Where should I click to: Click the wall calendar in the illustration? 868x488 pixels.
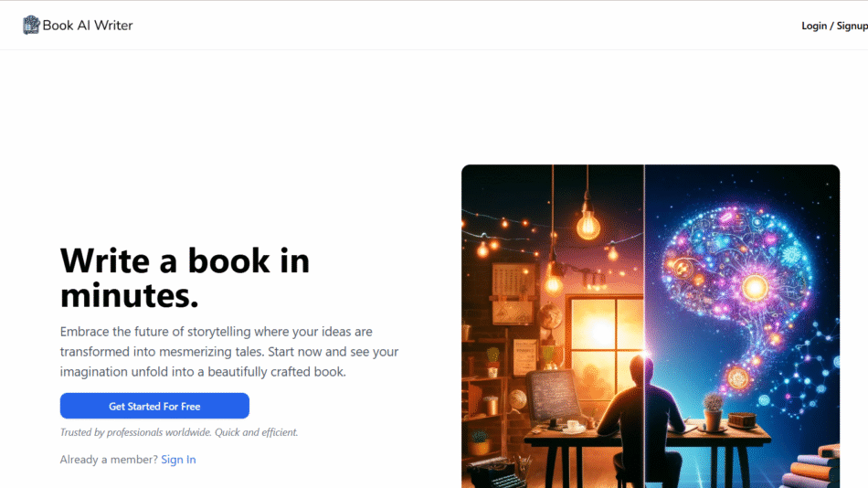tap(512, 281)
